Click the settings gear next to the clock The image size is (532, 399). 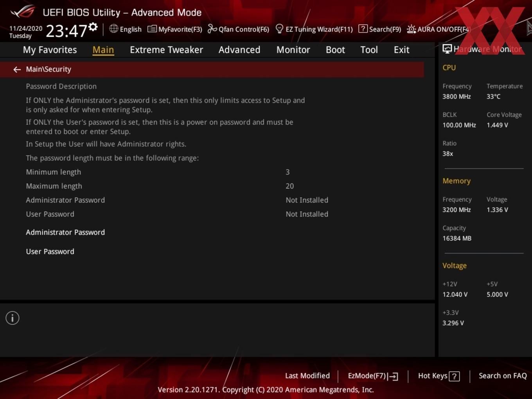[x=93, y=27]
